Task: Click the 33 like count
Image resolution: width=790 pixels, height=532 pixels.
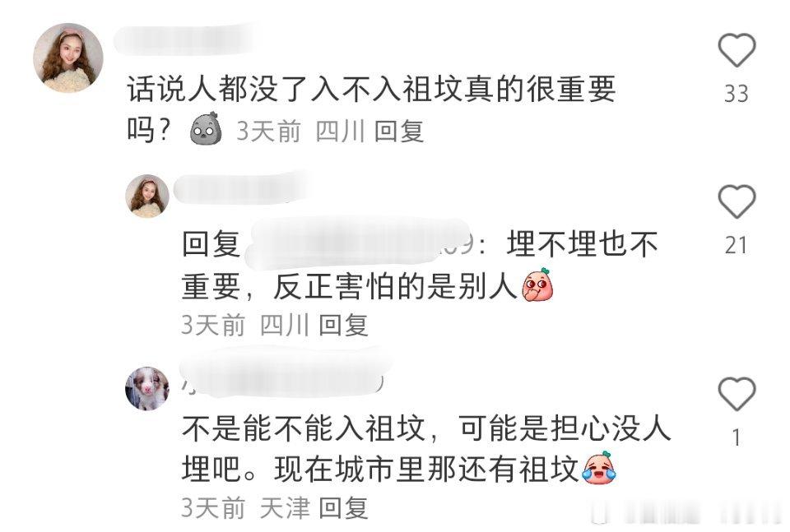Action: (x=736, y=94)
